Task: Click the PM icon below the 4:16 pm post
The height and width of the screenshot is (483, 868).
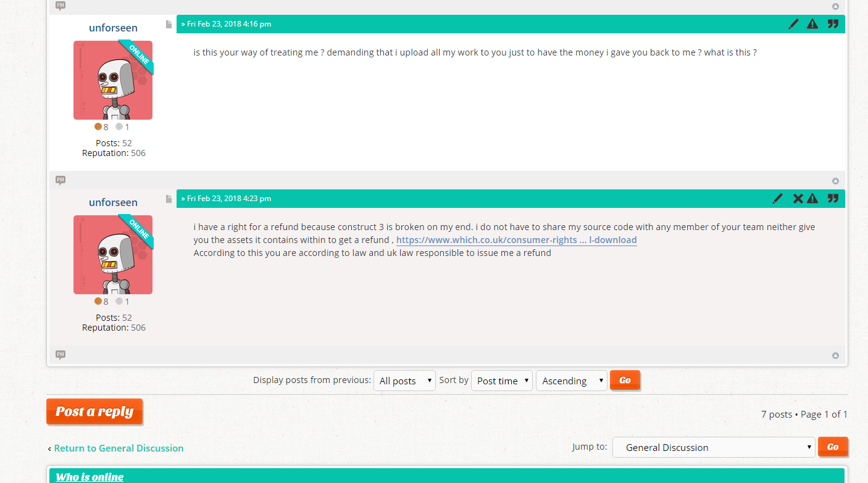Action: click(60, 180)
